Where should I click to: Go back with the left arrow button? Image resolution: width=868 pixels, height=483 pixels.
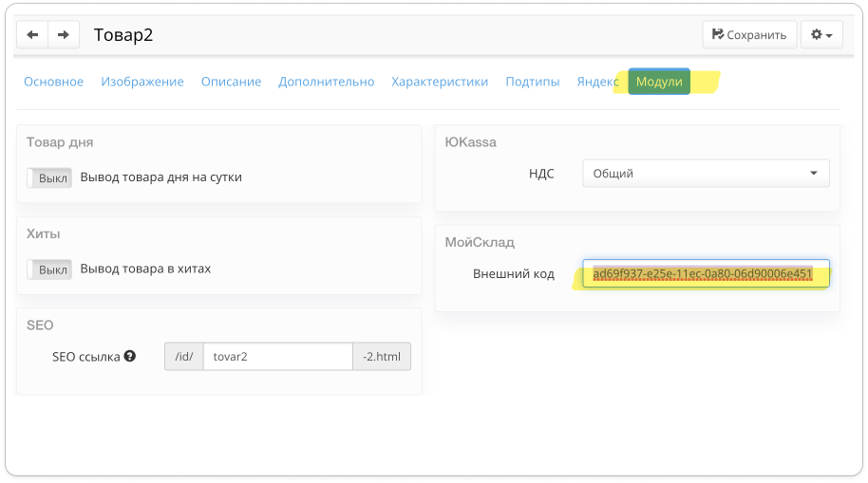(x=32, y=35)
